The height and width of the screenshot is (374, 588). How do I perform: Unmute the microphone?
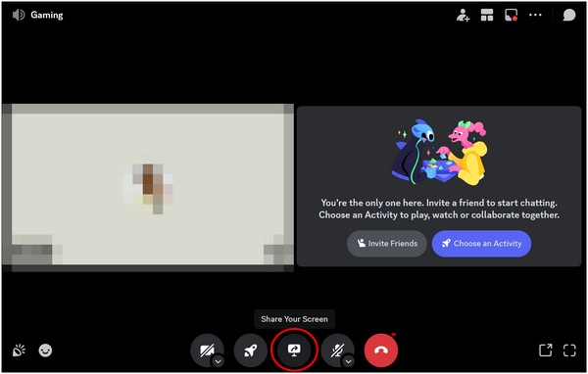pos(337,351)
